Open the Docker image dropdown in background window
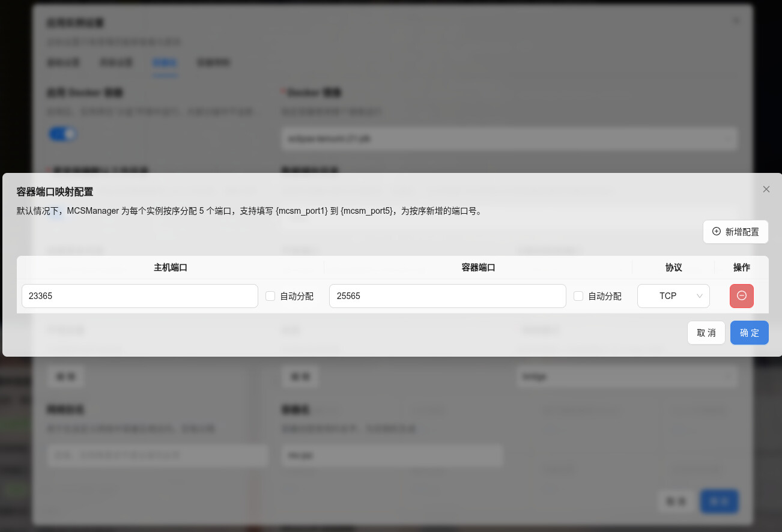Viewport: 782px width, 532px height. point(509,138)
